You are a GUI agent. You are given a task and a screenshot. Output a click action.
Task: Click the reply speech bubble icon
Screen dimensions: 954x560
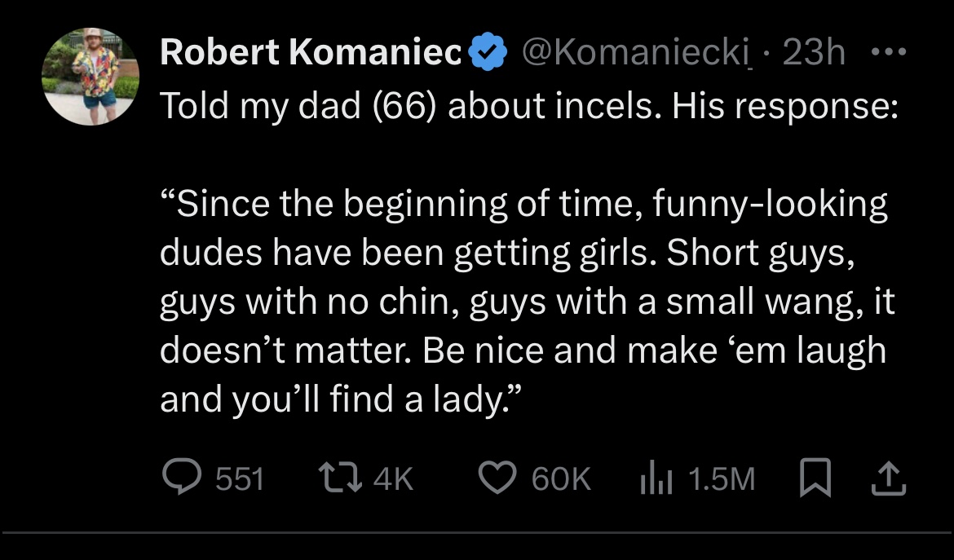(x=181, y=478)
